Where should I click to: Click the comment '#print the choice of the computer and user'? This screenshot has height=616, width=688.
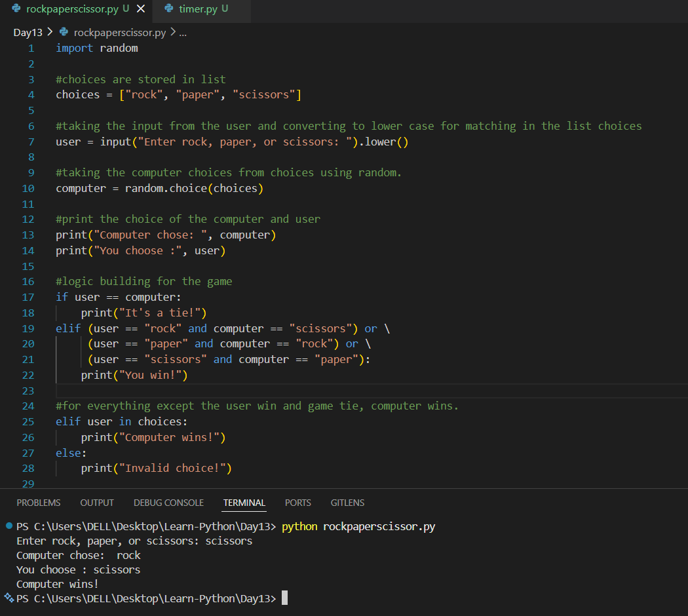tap(188, 220)
